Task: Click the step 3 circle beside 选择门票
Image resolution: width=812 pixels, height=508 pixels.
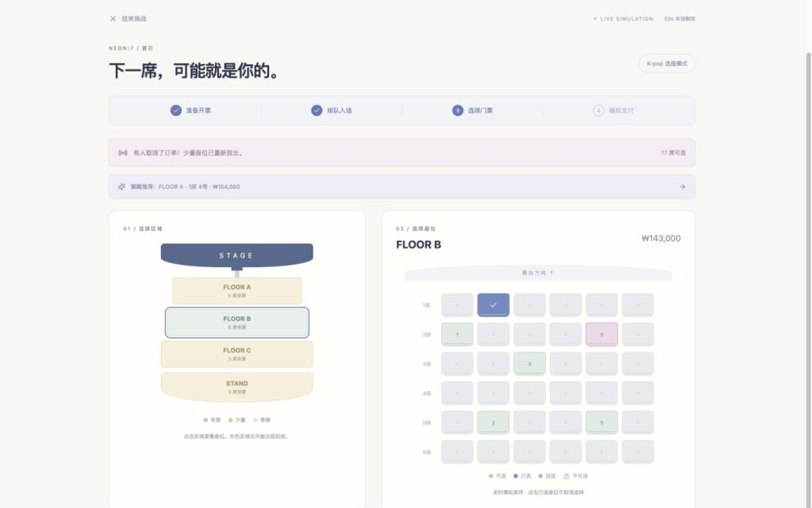Action: pos(458,111)
